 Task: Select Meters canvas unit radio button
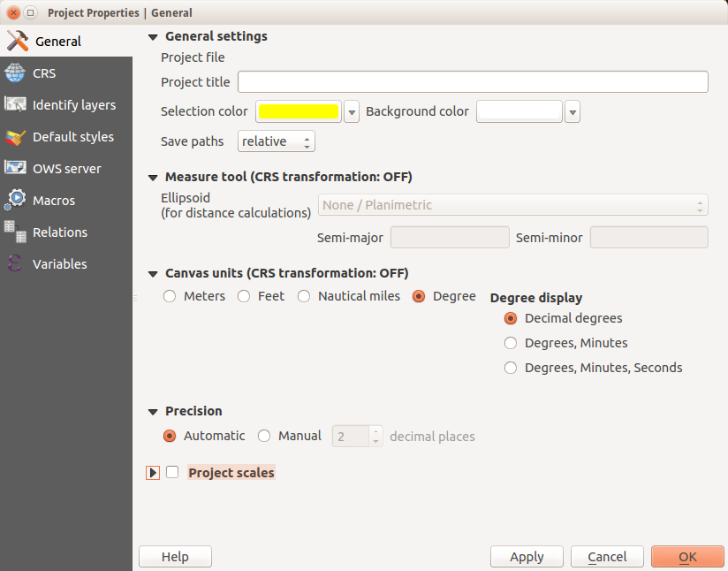(170, 297)
